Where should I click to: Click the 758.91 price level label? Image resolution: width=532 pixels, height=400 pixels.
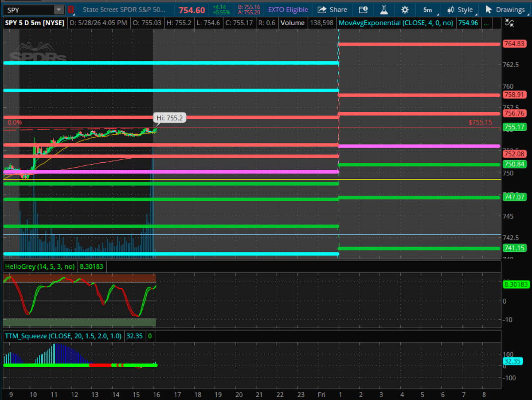514,94
